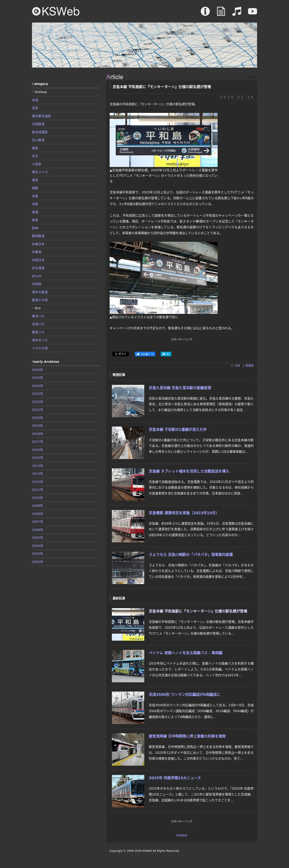View the first 平和島 station sign photo
Image resolution: width=289 pixels, height=868 pixels.
163,140
